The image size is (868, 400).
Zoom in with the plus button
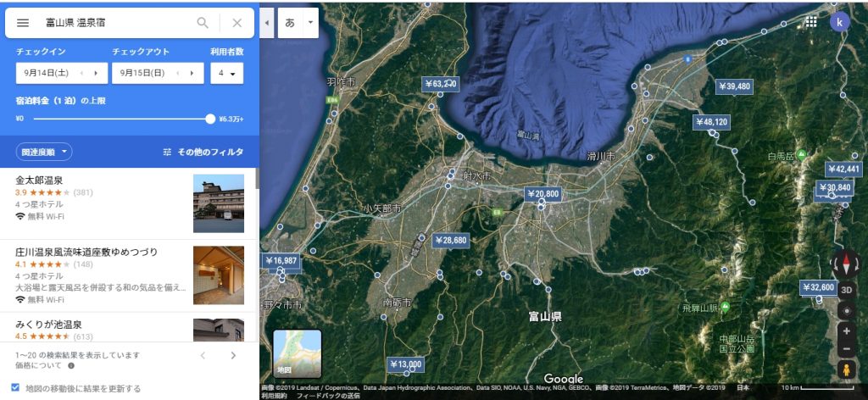coord(847,331)
